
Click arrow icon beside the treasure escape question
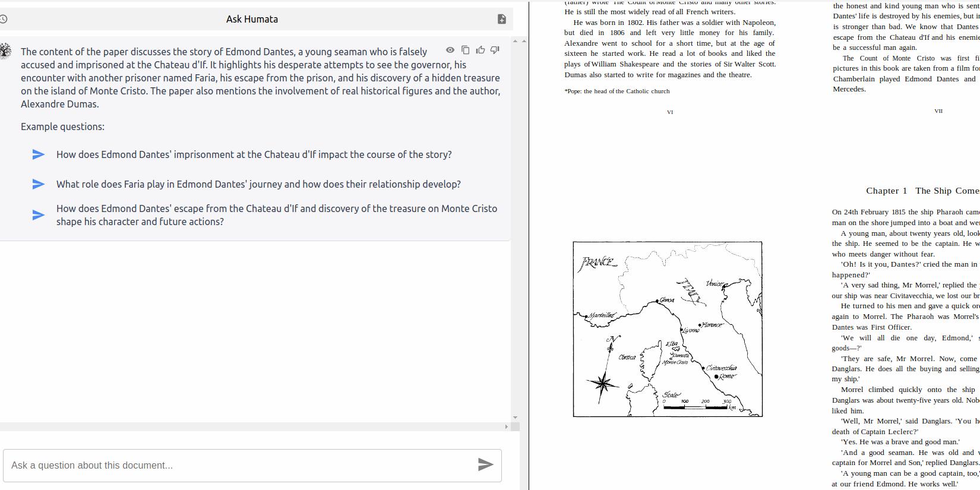click(38, 215)
